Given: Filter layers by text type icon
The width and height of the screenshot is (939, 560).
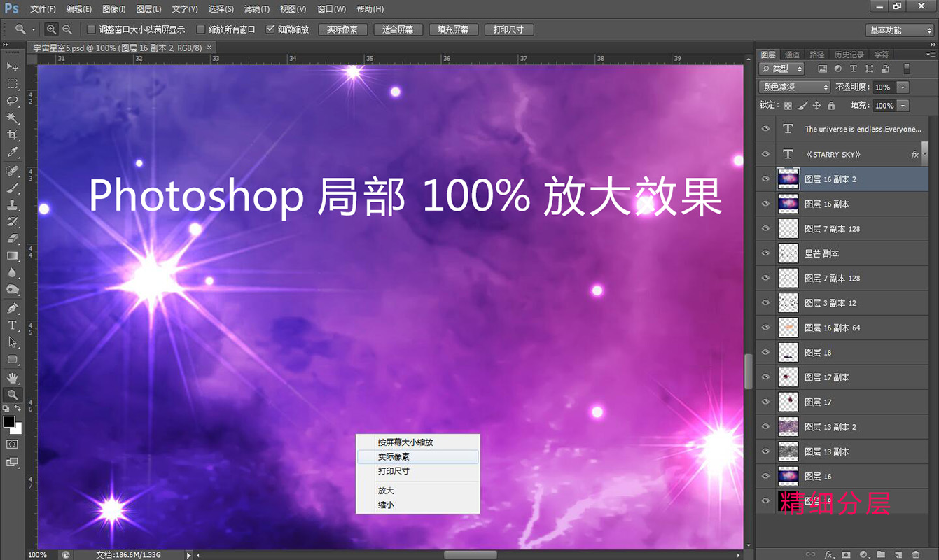Looking at the screenshot, I should [x=853, y=69].
